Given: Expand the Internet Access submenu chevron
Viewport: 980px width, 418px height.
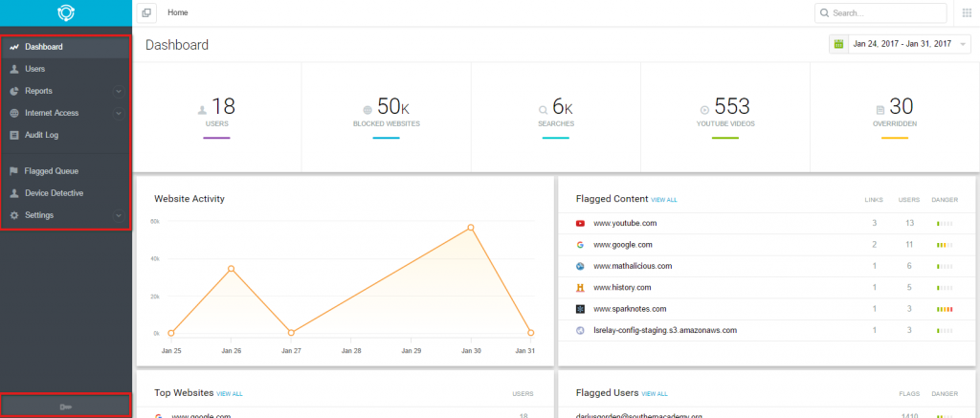Looking at the screenshot, I should (x=118, y=113).
